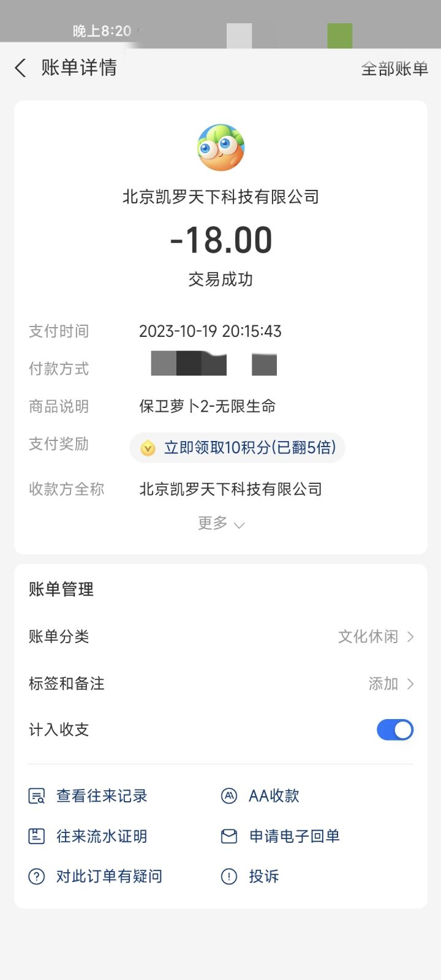Open the 查看往来记录 link
Screen dimensions: 441x980
pos(102,796)
